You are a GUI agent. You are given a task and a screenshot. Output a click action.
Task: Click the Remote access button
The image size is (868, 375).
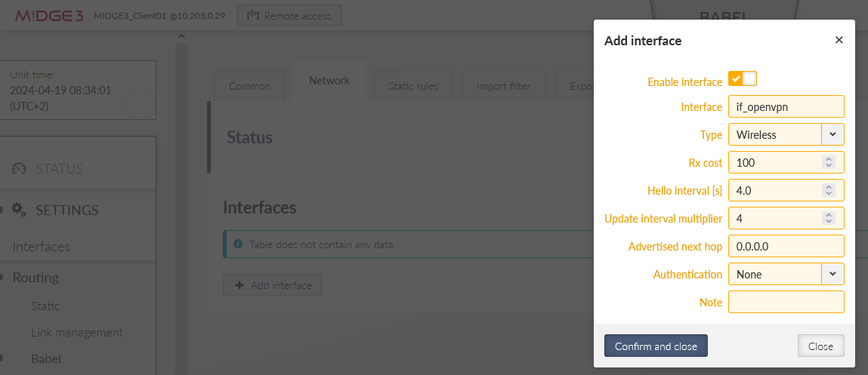pyautogui.click(x=289, y=15)
